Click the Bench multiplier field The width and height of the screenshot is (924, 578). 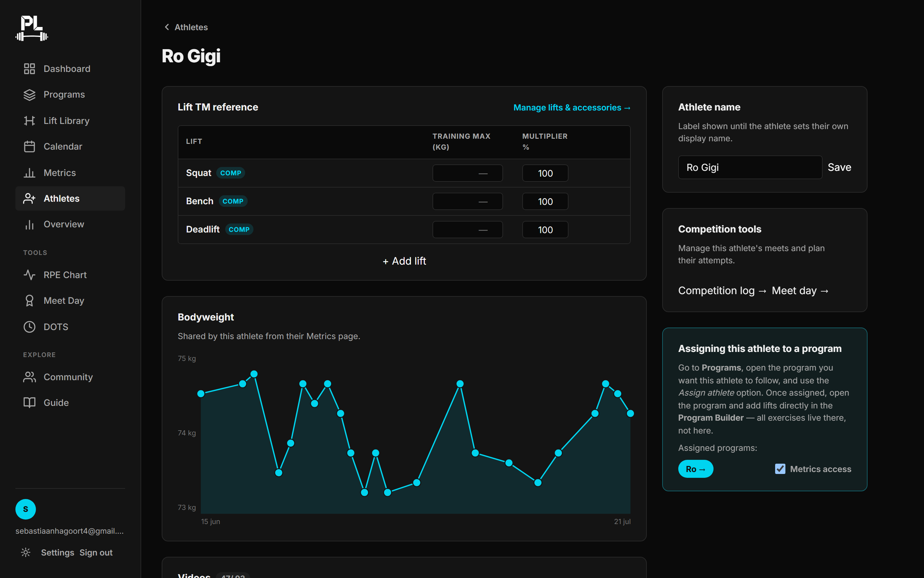pos(545,201)
